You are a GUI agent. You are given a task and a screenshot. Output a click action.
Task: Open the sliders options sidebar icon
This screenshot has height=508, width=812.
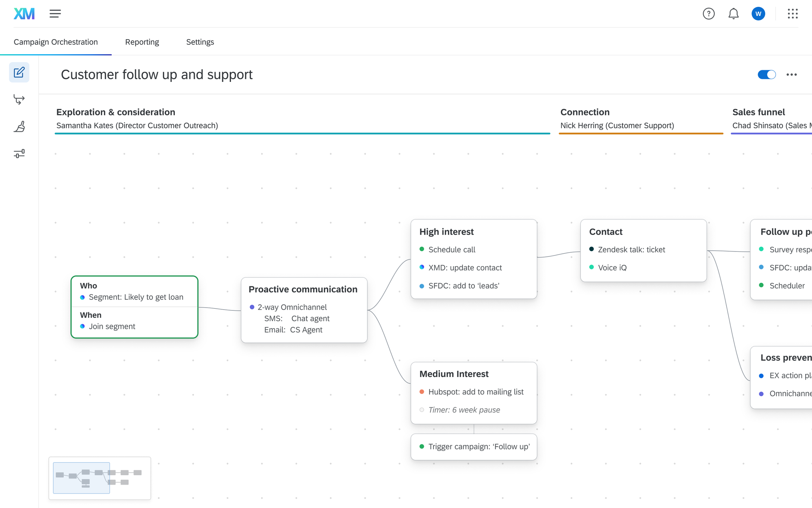[x=19, y=153]
